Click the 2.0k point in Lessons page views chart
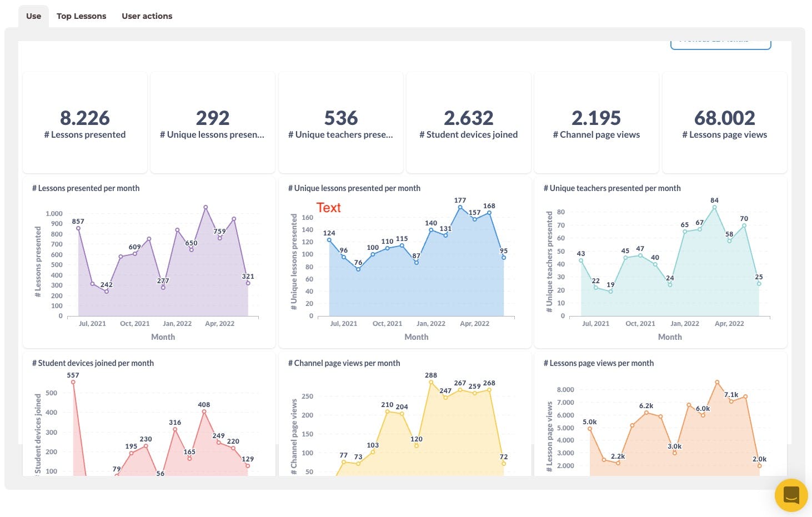Image resolution: width=812 pixels, height=517 pixels. point(760,466)
